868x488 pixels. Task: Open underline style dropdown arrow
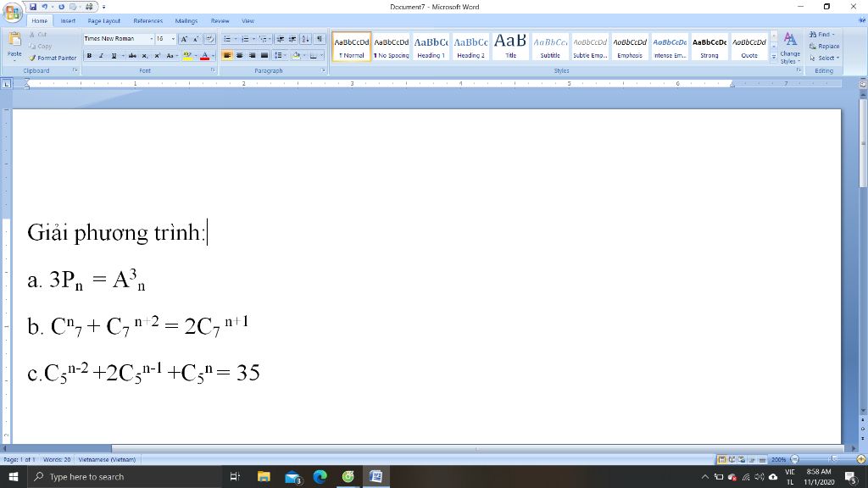[x=122, y=55]
